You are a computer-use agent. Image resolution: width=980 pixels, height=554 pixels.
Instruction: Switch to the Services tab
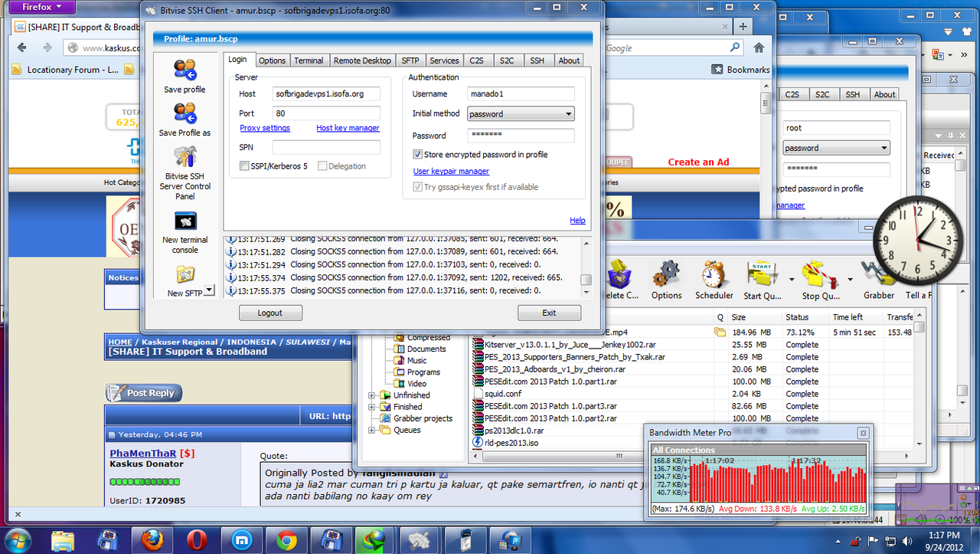pos(444,61)
